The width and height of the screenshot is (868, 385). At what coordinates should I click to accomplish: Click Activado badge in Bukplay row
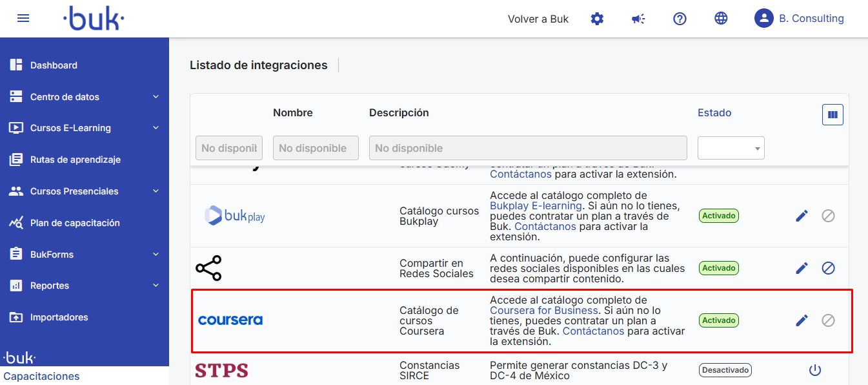click(x=719, y=216)
